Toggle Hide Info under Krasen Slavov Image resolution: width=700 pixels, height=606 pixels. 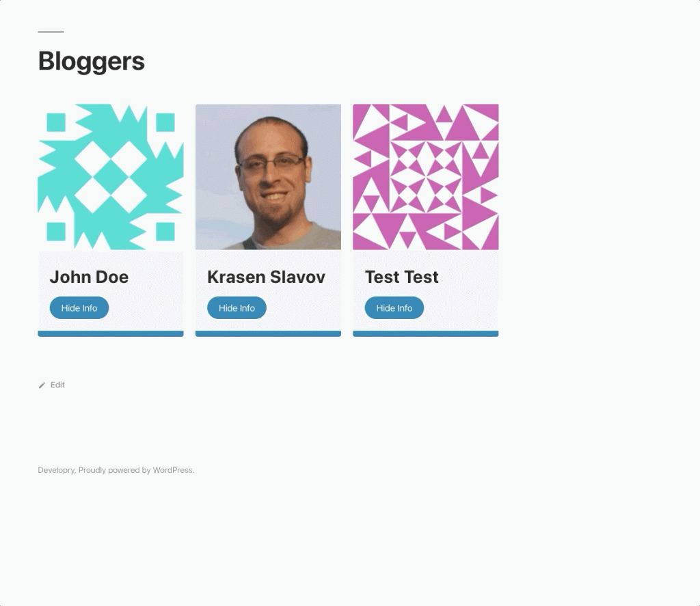[x=237, y=308]
